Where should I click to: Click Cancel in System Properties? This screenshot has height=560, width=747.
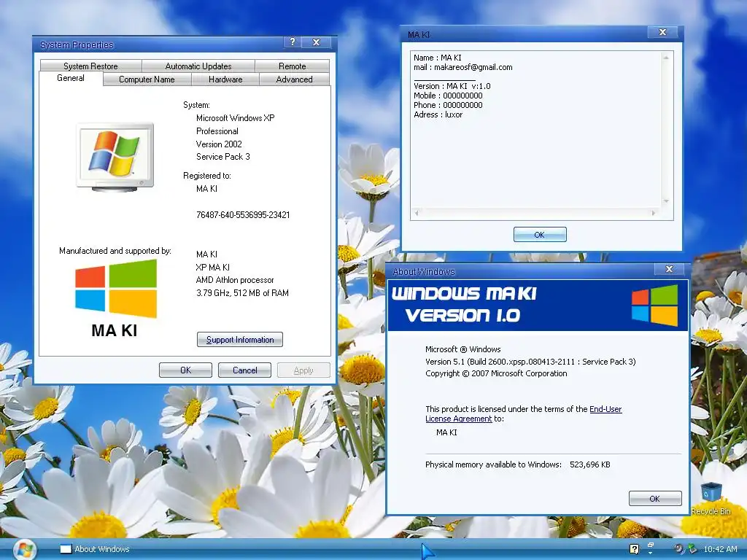click(x=244, y=370)
